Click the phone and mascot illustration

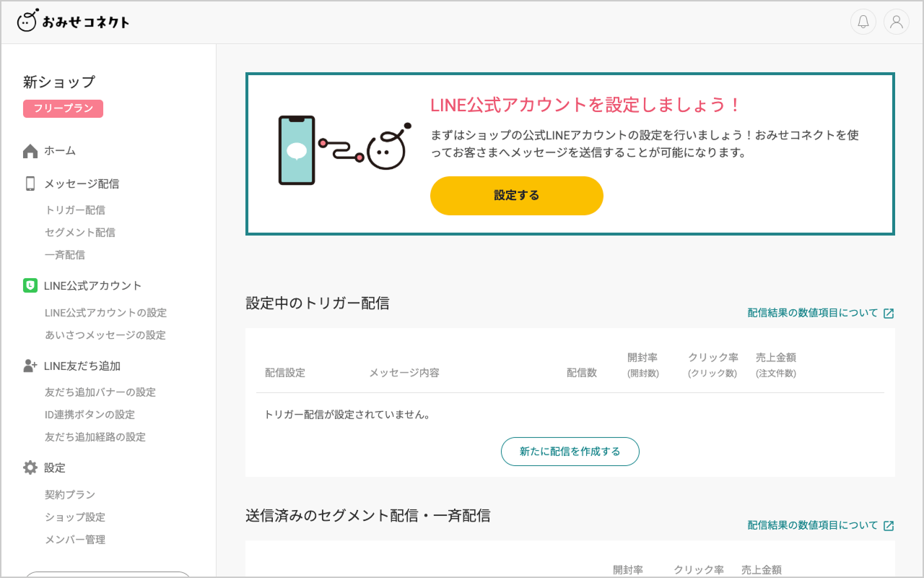[x=345, y=150]
